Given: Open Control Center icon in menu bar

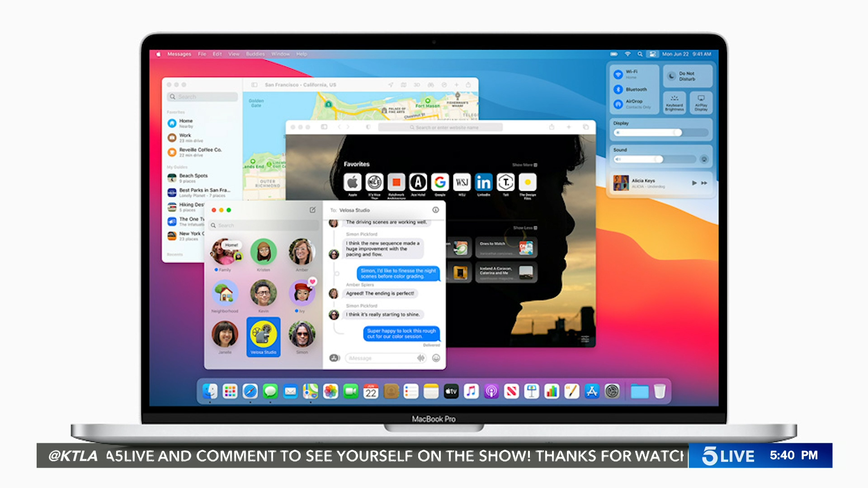Looking at the screenshot, I should coord(652,54).
